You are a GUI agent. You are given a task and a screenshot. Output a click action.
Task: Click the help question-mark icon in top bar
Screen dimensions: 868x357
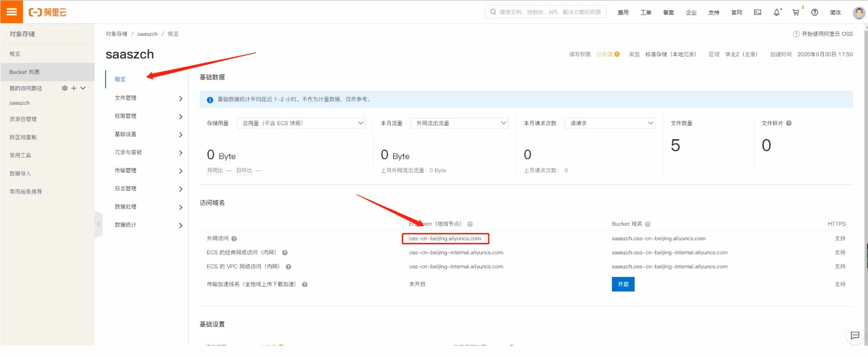(x=815, y=12)
